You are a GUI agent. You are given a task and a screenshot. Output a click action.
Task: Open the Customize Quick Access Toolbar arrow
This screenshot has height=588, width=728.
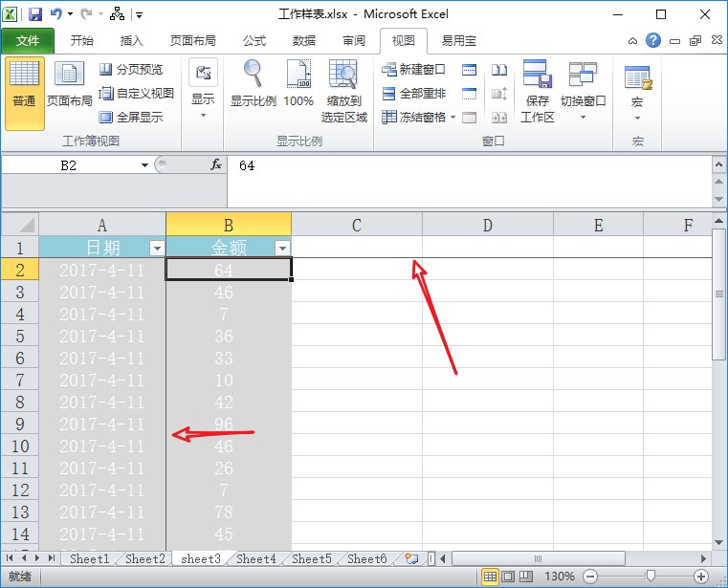pos(139,15)
